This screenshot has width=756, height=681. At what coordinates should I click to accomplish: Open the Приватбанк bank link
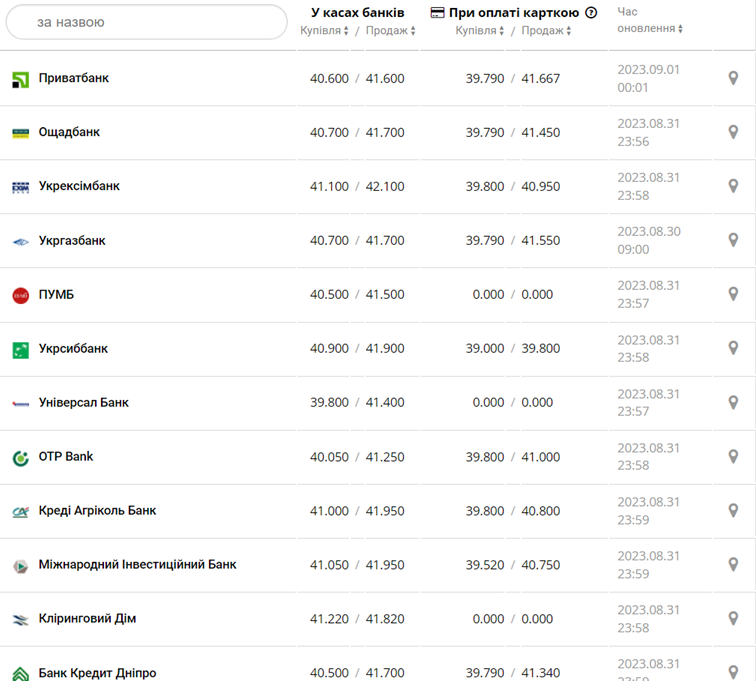(74, 78)
